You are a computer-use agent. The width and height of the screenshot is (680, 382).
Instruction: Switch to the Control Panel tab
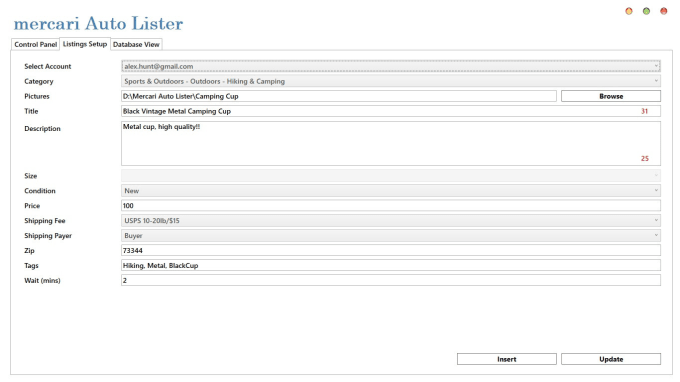click(35, 45)
